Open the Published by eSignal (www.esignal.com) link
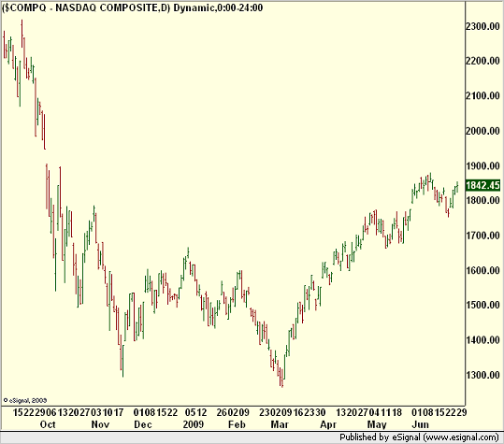 tap(419, 437)
